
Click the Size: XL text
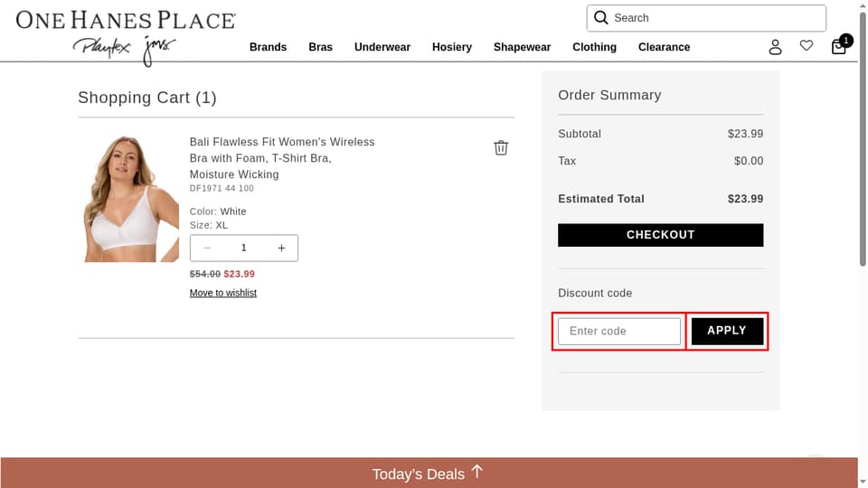click(209, 225)
